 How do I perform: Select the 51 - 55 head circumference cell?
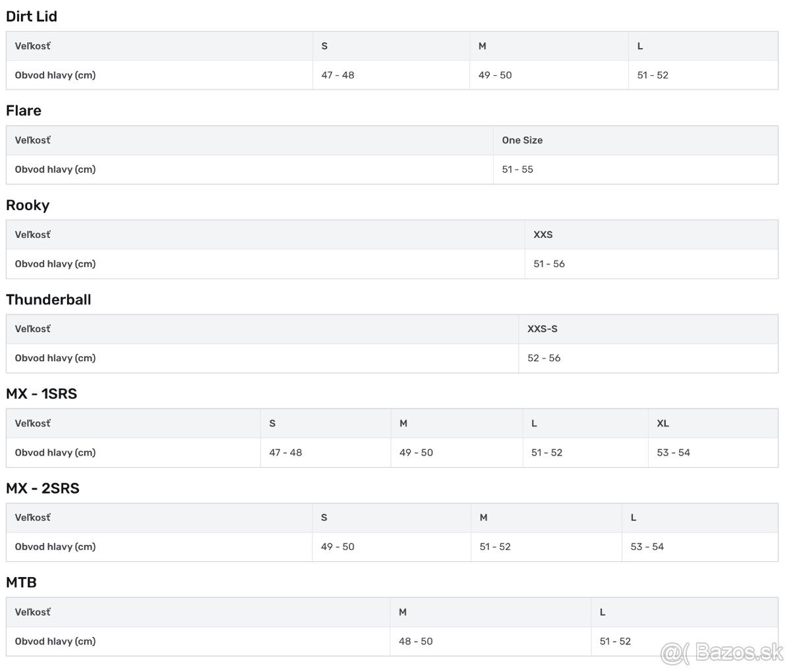(x=517, y=169)
